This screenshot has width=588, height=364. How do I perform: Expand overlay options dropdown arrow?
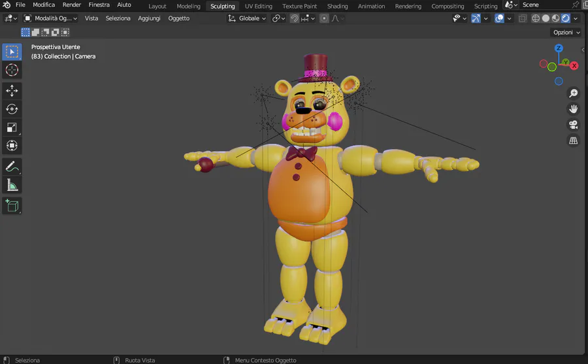click(509, 18)
